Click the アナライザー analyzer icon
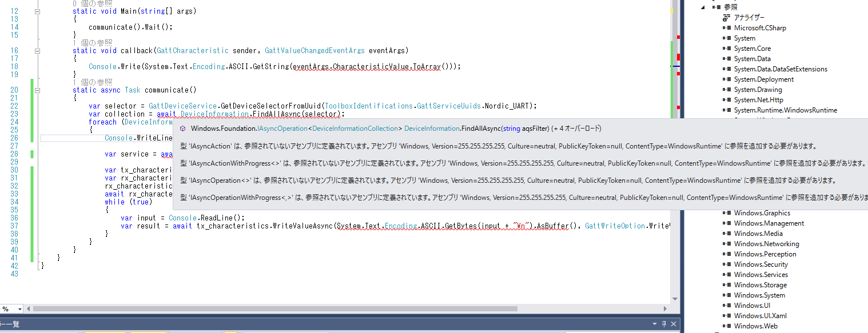The height and width of the screenshot is (333, 868). (726, 18)
